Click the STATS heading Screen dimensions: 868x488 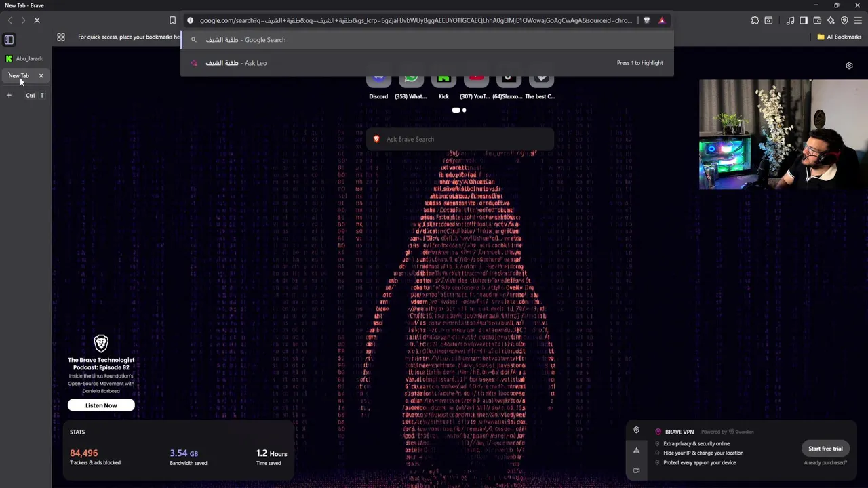pos(77,432)
